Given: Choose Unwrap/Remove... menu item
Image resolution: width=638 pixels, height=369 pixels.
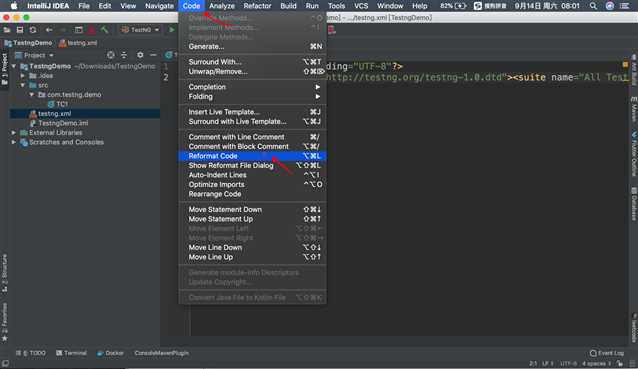Looking at the screenshot, I should tap(252, 72).
